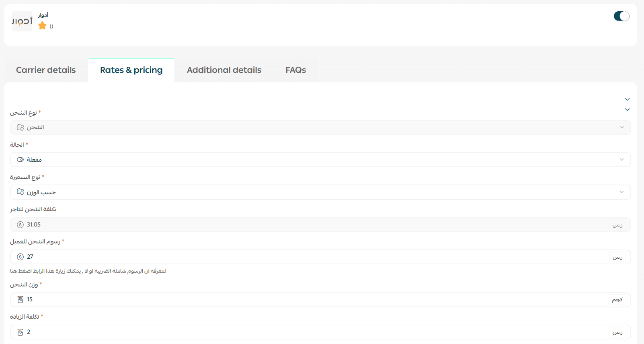Click the scale icon in shipment weight field
The image size is (644, 344).
coord(20,299)
